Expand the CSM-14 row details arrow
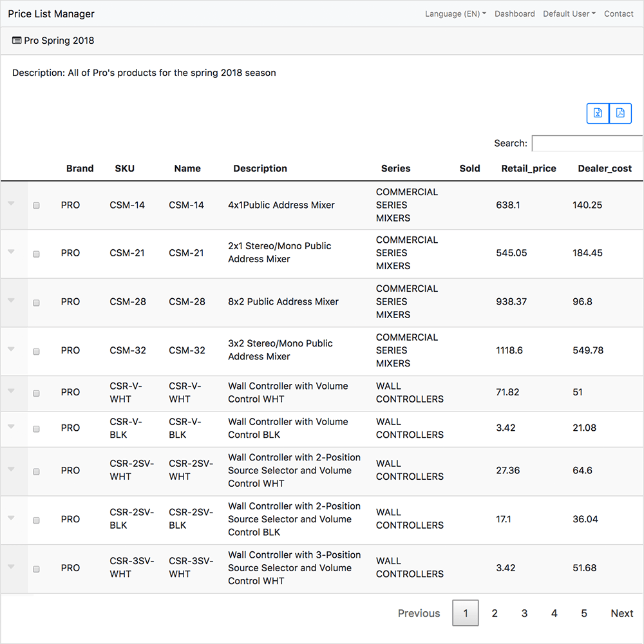The image size is (644, 644). click(11, 204)
